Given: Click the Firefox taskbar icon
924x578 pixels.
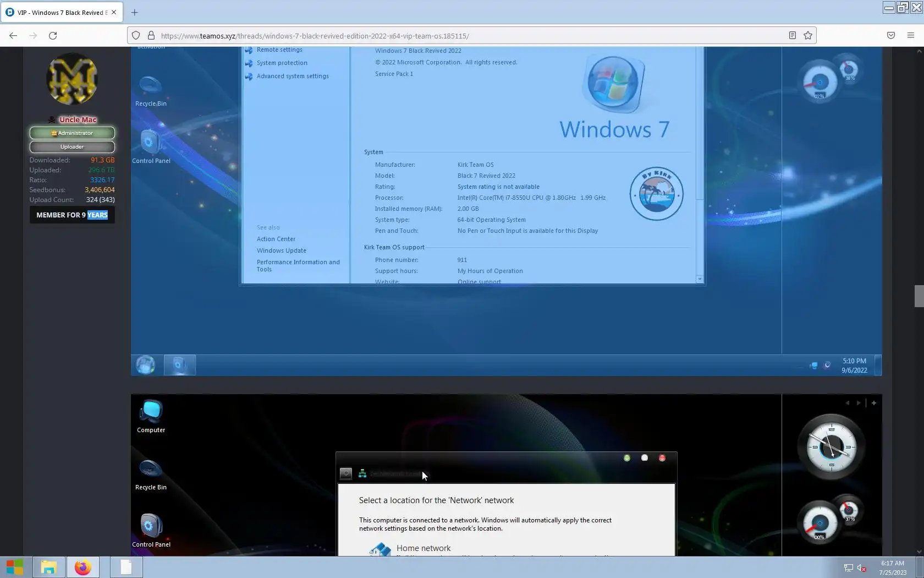Looking at the screenshot, I should tap(82, 567).
